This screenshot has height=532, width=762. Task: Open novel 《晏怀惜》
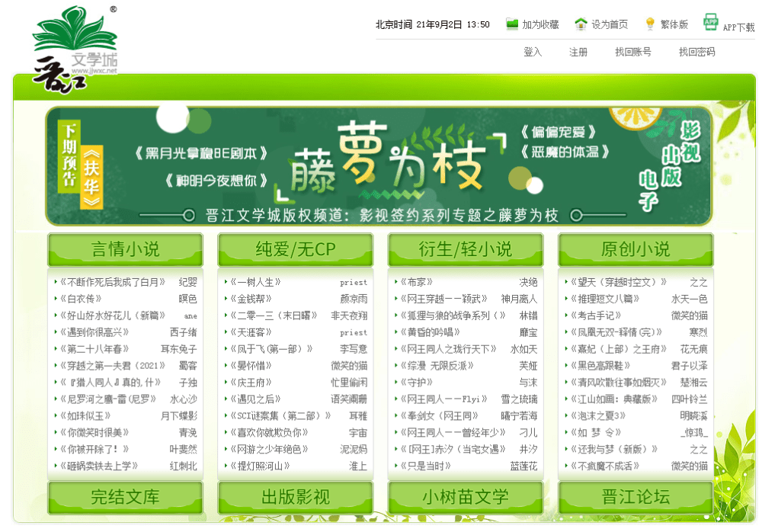[x=251, y=366]
